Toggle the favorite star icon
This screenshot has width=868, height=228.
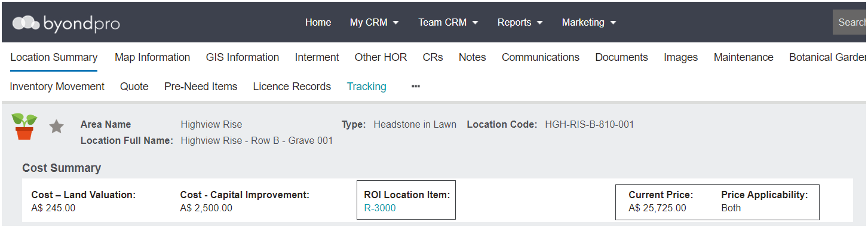coord(56,127)
